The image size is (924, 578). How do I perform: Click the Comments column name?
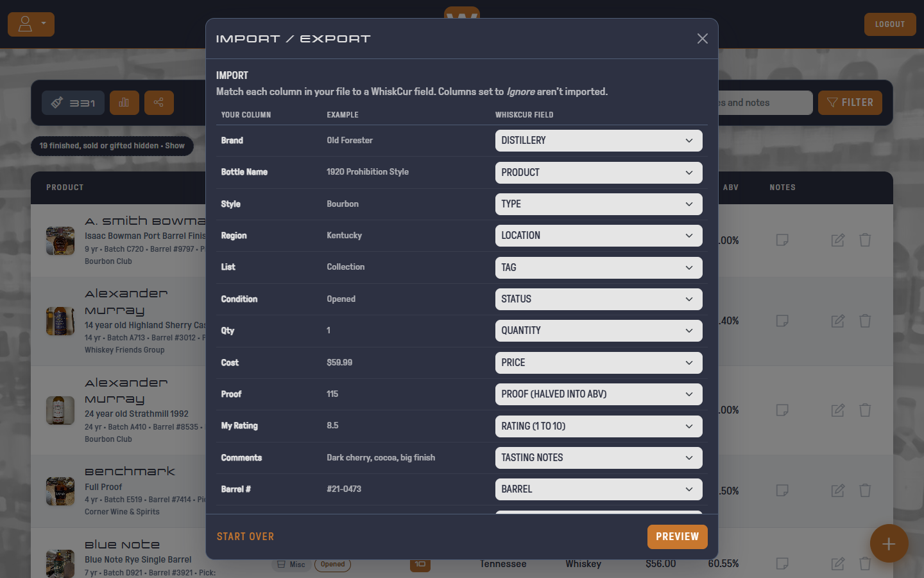(x=241, y=457)
